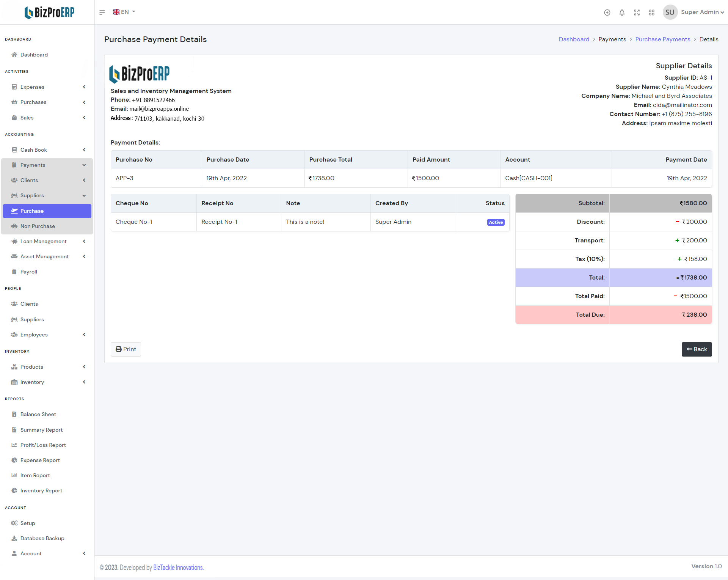
Task: Open Balance Sheet report
Action: pyautogui.click(x=38, y=414)
